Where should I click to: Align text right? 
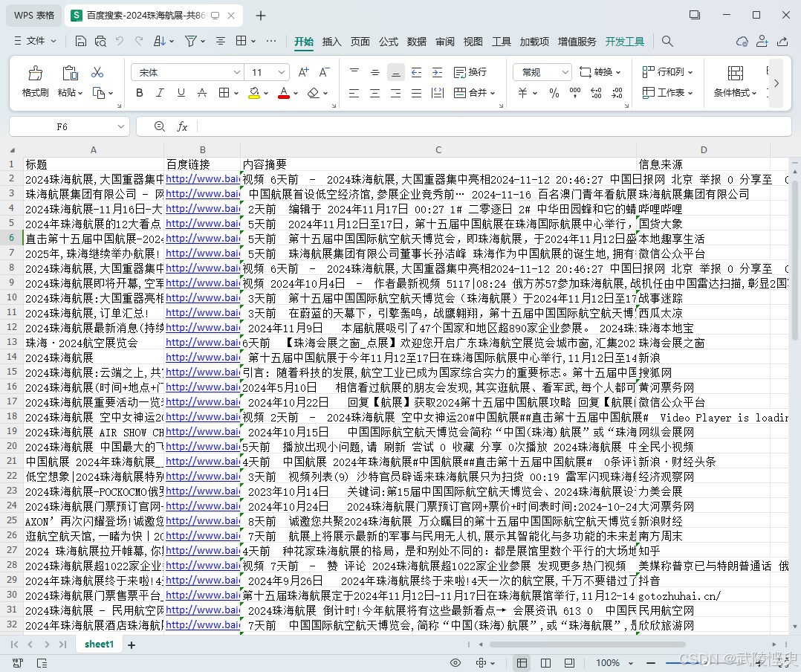click(395, 93)
